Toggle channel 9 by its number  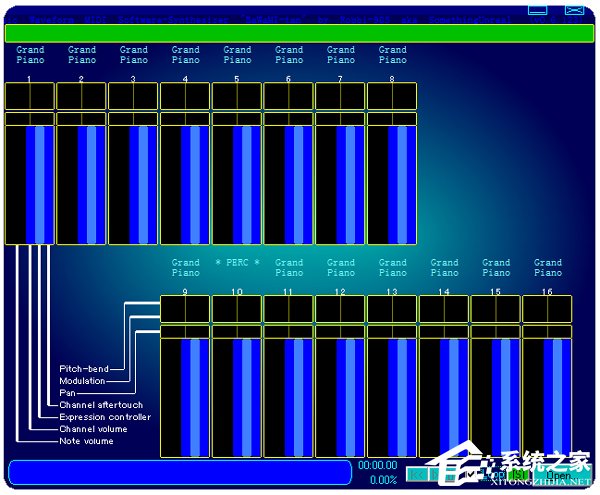[185, 291]
